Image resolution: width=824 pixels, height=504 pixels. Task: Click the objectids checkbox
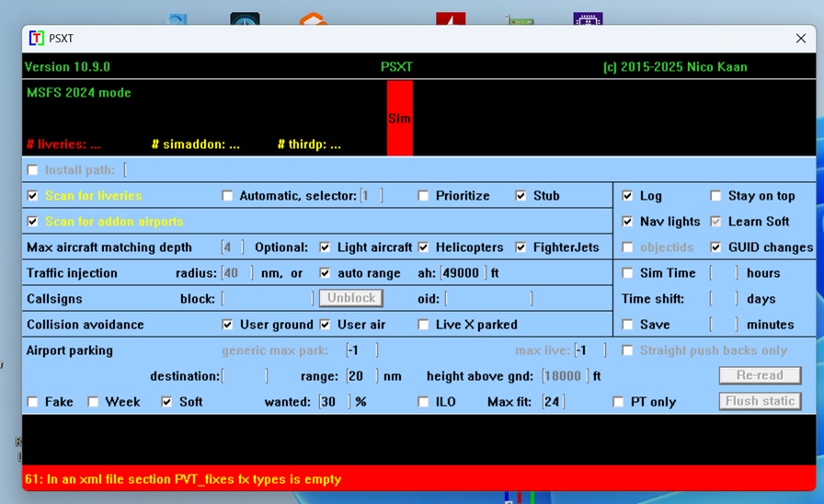point(627,247)
